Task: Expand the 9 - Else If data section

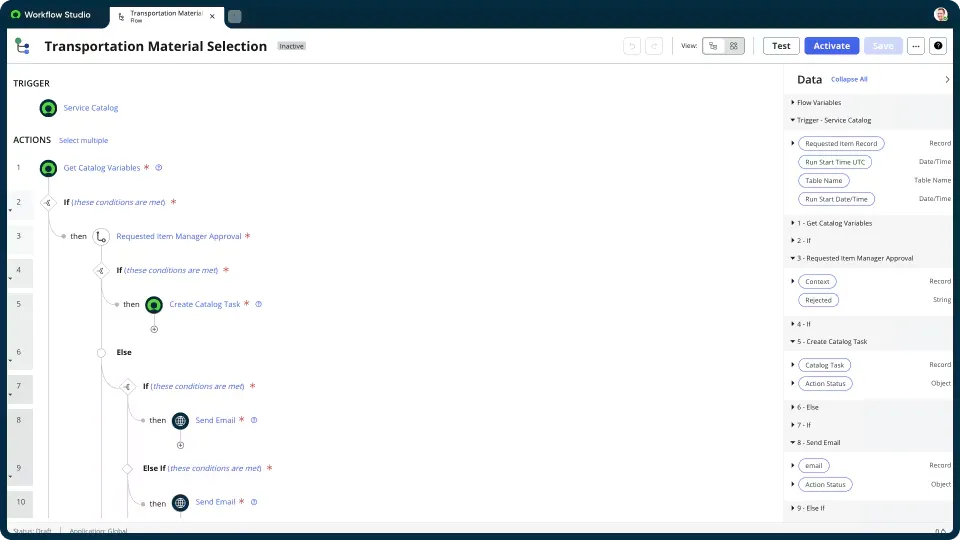Action: [x=793, y=508]
